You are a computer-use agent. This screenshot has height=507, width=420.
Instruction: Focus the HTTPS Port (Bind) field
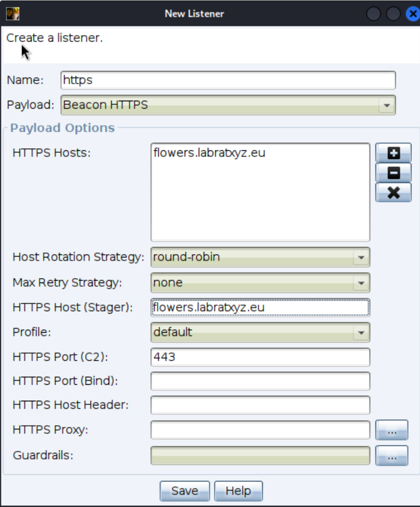point(260,381)
